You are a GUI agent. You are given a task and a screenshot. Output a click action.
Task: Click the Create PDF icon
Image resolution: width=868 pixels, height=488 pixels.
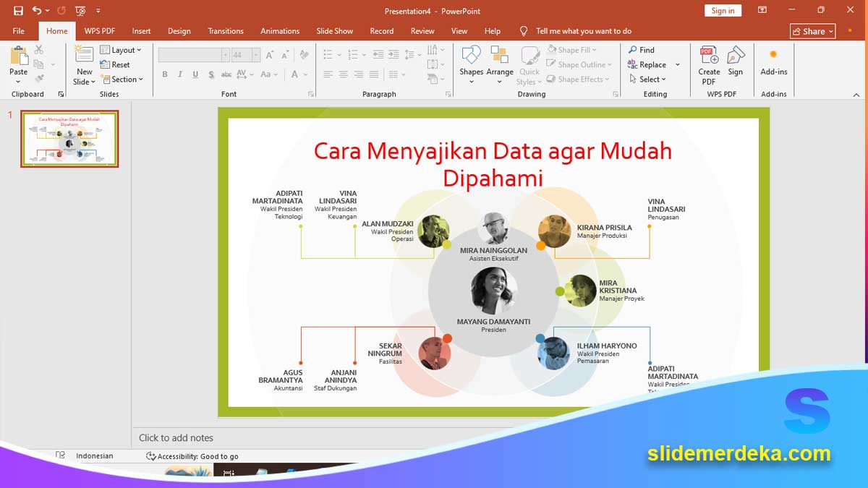(x=709, y=56)
